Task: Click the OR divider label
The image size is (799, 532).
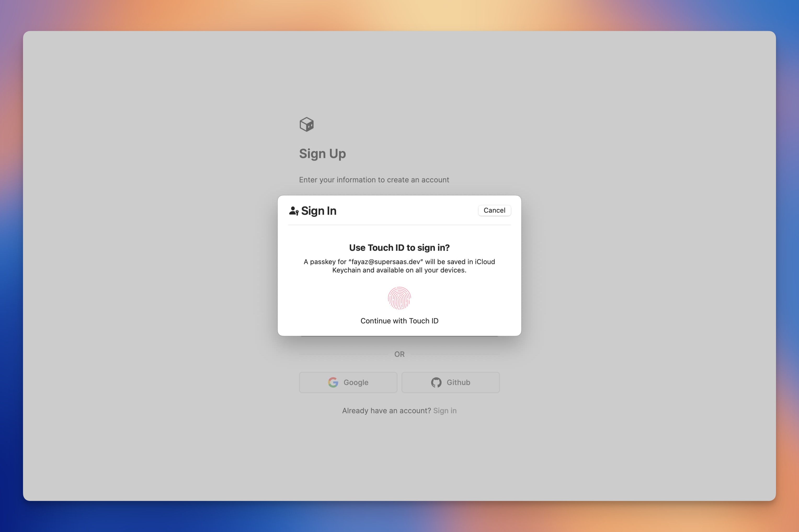Action: point(399,354)
